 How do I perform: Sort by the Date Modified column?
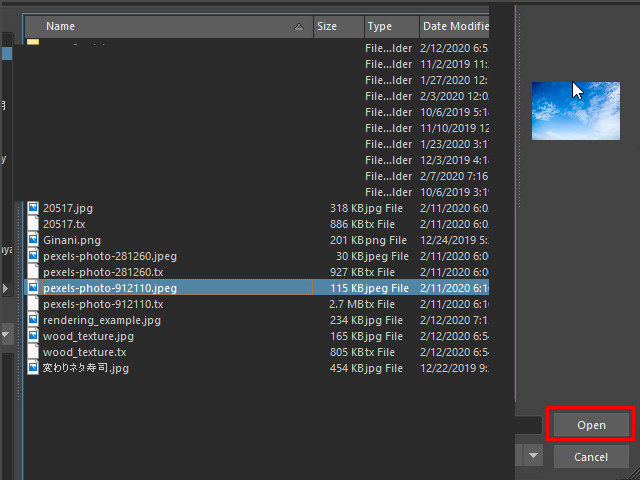pyautogui.click(x=455, y=26)
